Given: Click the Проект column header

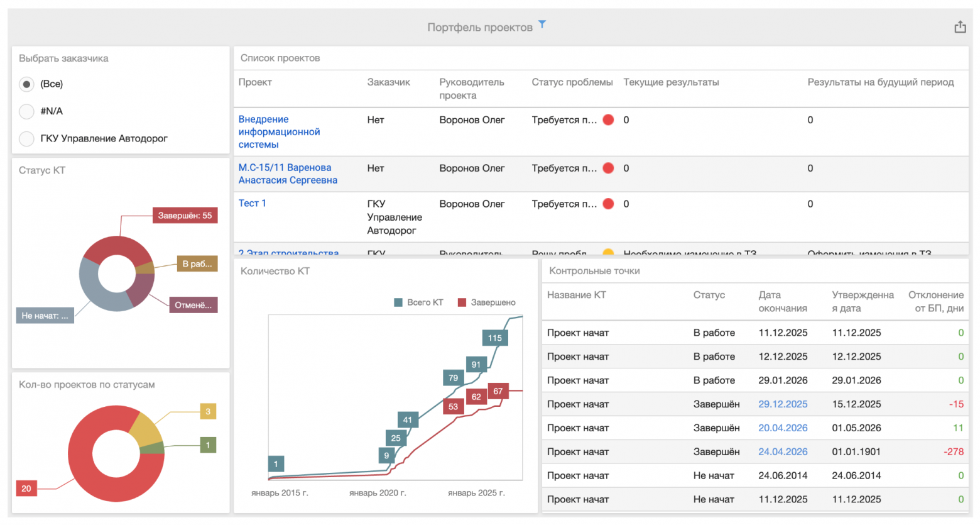Looking at the screenshot, I should pos(255,82).
